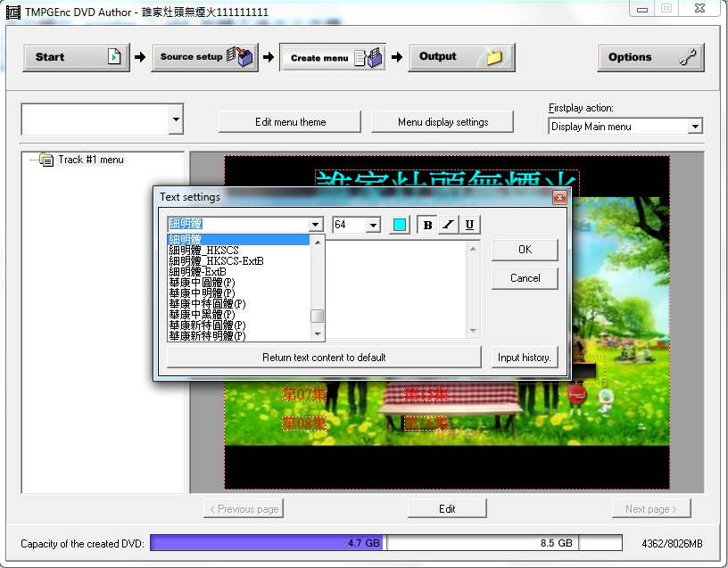Viewport: 728px width, 568px height.
Task: Select the Track #1 menu tree item
Action: point(90,160)
